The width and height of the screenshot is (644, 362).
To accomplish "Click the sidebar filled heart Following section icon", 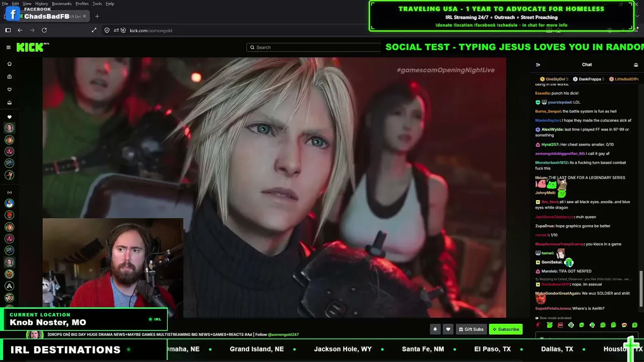I will [9, 117].
